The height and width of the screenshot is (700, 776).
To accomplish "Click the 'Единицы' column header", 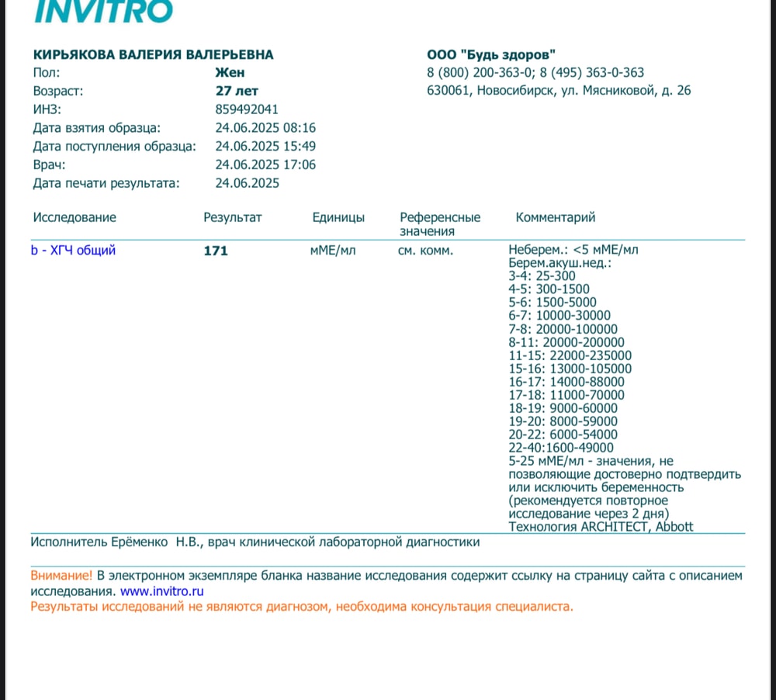I will (338, 218).
